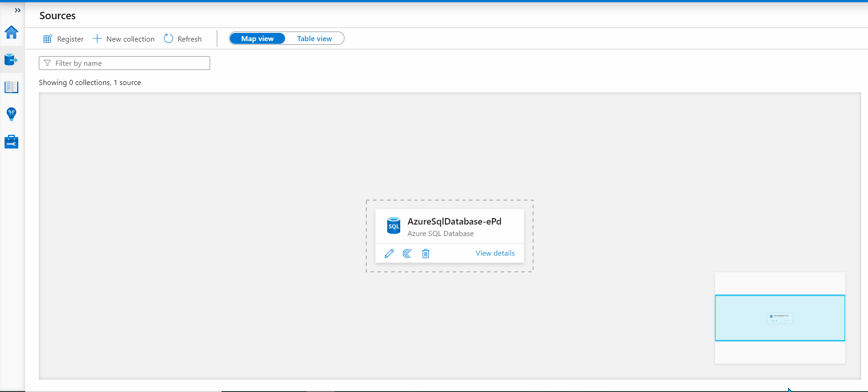The image size is (868, 392).
Task: Create a New collection
Action: tap(130, 39)
